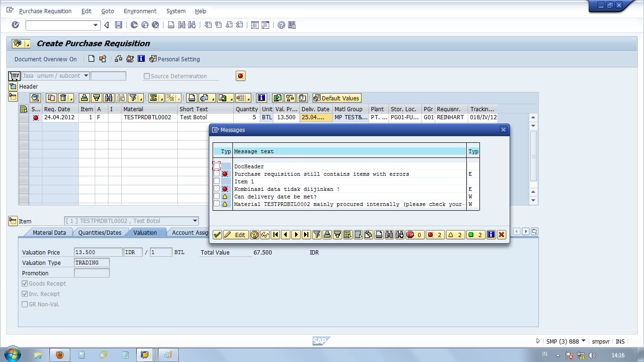This screenshot has width=644, height=362.
Task: Click the Sort ascending icon in grid toolbar
Action: coord(84,98)
